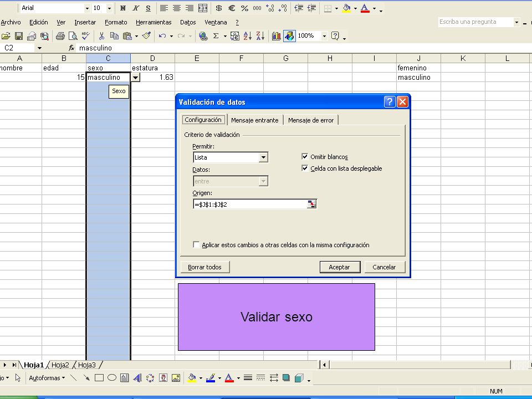
Task: Expand the Autoformas menu
Action: 47,378
